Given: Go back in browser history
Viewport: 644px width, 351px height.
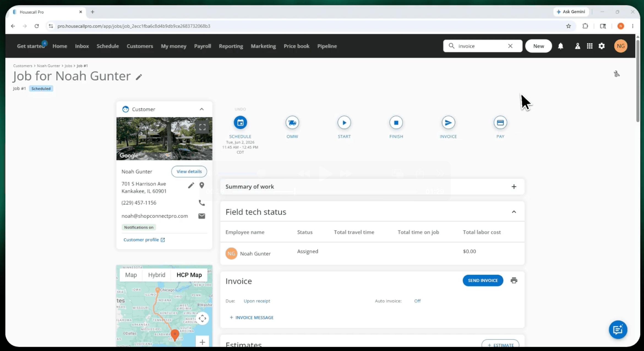Looking at the screenshot, I should click(x=13, y=26).
